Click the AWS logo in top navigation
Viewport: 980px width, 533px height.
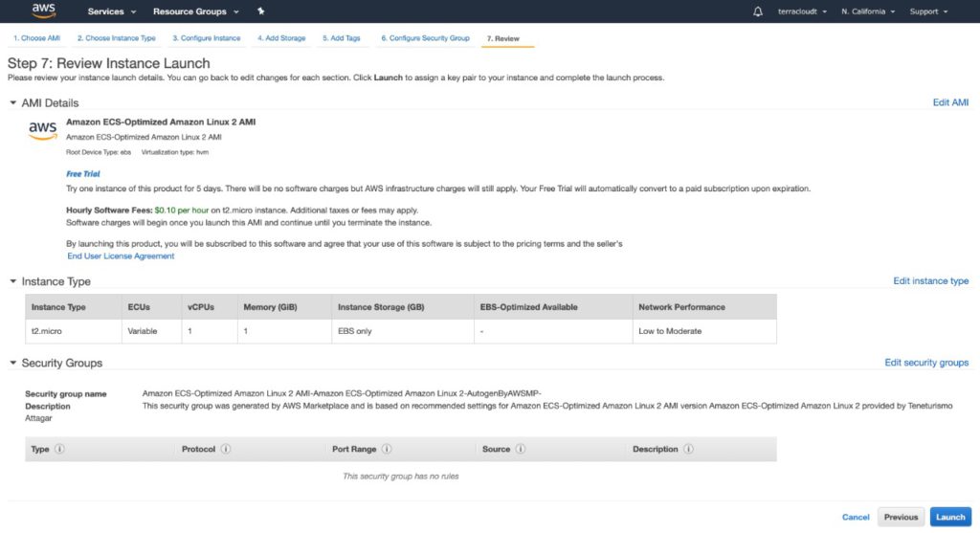pos(43,11)
